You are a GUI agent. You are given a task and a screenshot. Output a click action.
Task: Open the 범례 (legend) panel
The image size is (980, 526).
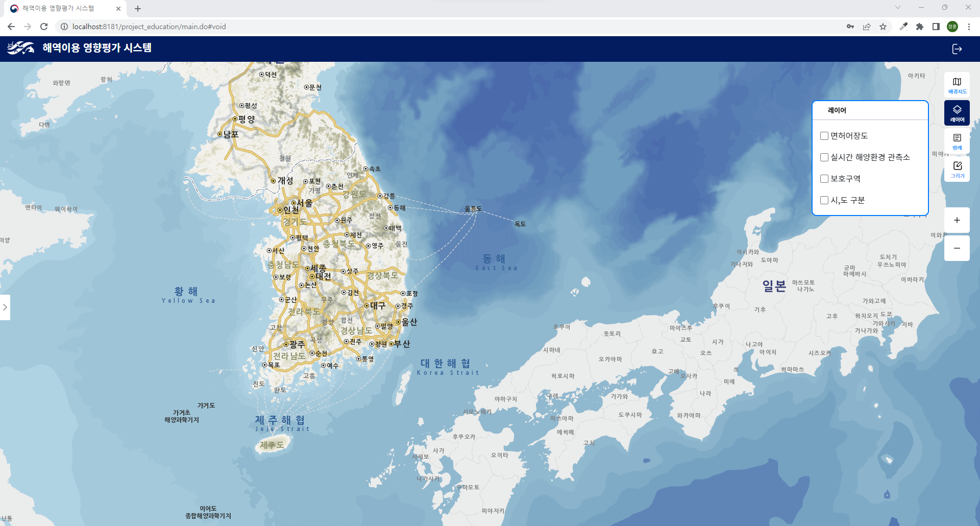coord(957,141)
